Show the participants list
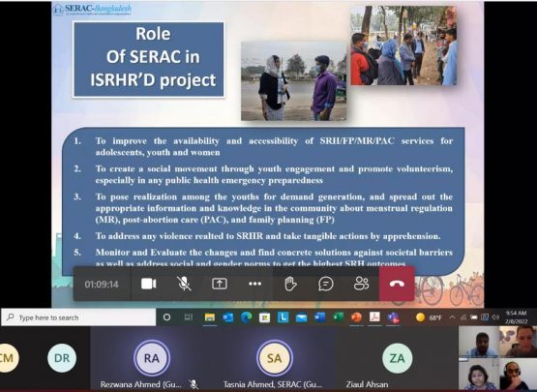Image resolution: width=537 pixels, height=392 pixels. coord(361,284)
